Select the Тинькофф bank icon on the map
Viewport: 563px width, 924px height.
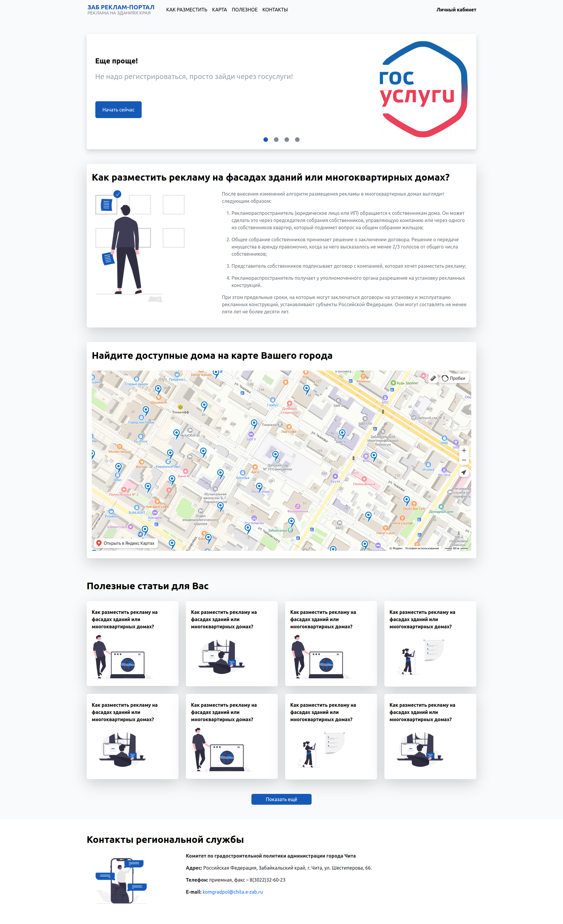pyautogui.click(x=180, y=407)
